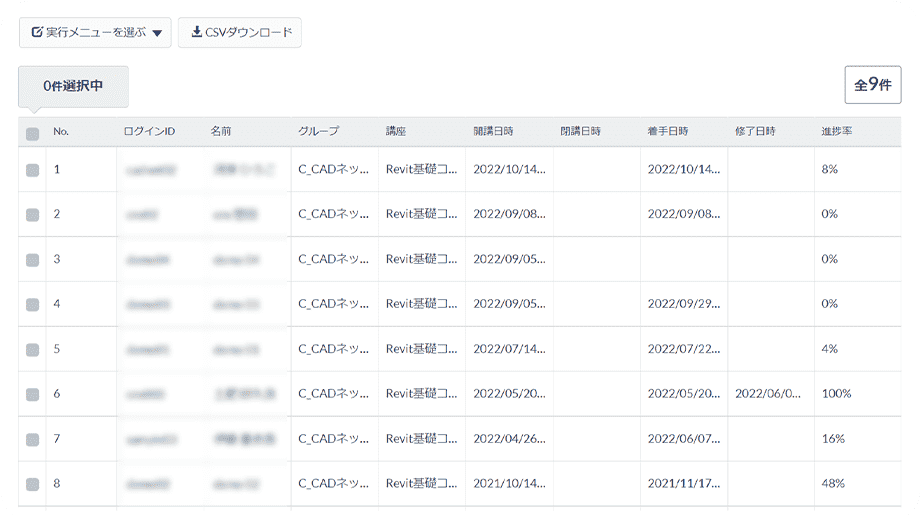
Task: Click the 名前 column header
Action: pos(221,132)
